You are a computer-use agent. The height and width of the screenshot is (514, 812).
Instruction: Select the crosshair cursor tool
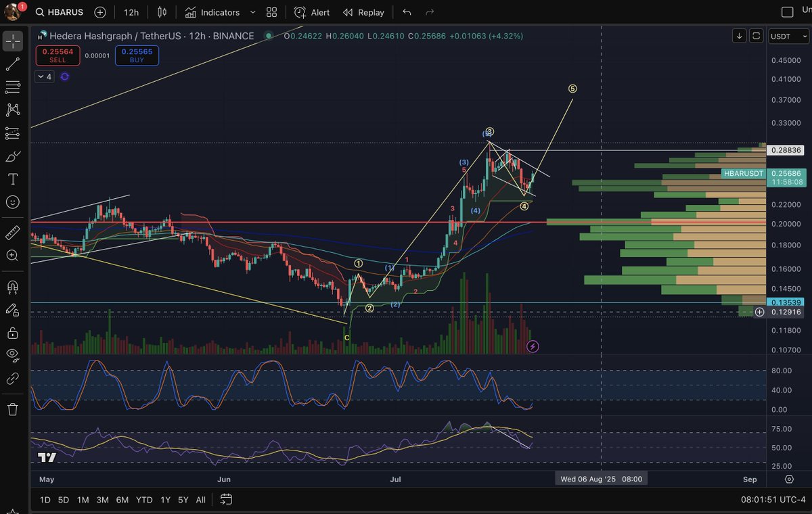pyautogui.click(x=13, y=41)
